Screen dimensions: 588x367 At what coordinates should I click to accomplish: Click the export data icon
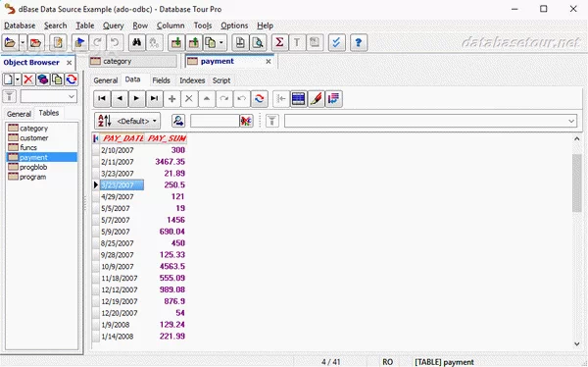point(194,42)
